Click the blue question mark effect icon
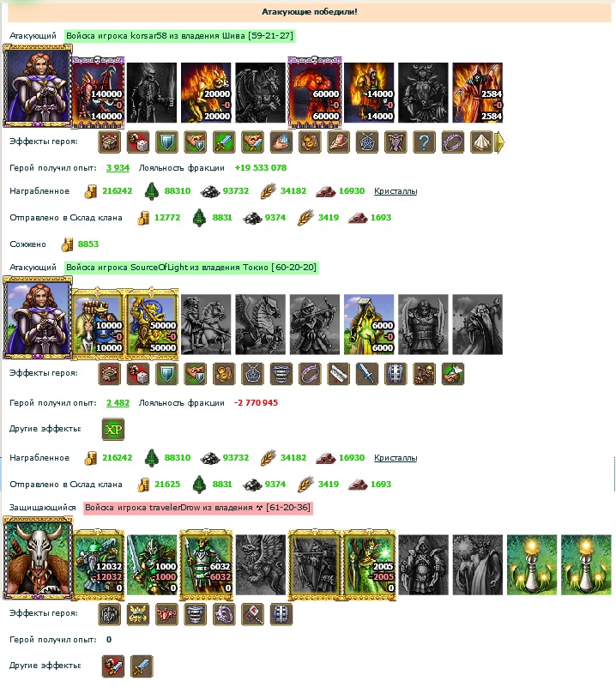The height and width of the screenshot is (693, 616). click(424, 142)
